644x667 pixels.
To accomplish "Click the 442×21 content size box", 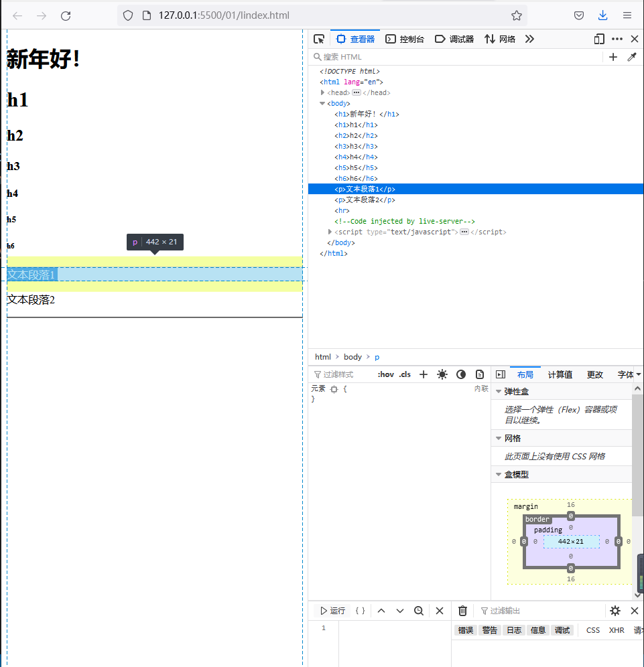I will [x=571, y=542].
